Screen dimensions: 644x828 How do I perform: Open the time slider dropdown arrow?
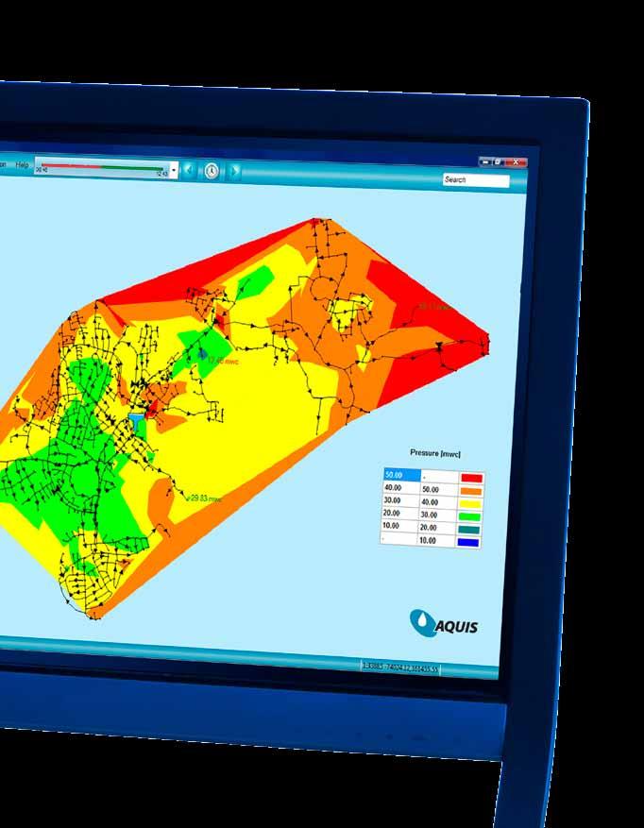point(174,170)
